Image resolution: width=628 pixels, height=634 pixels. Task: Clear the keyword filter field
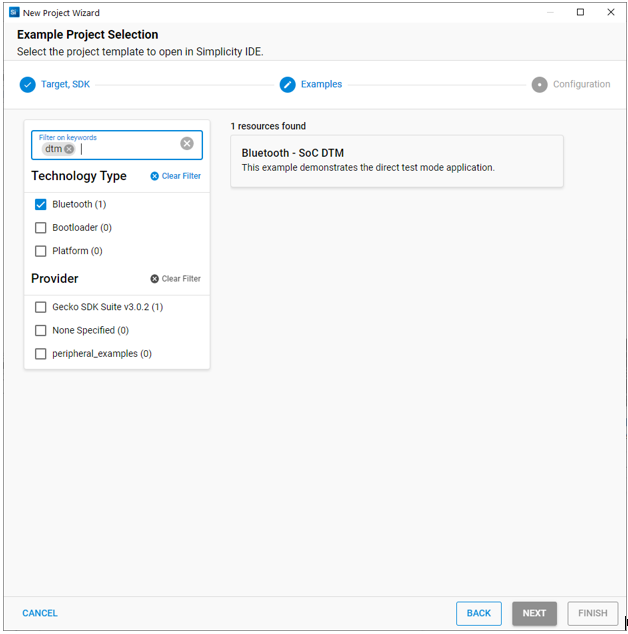(x=187, y=144)
